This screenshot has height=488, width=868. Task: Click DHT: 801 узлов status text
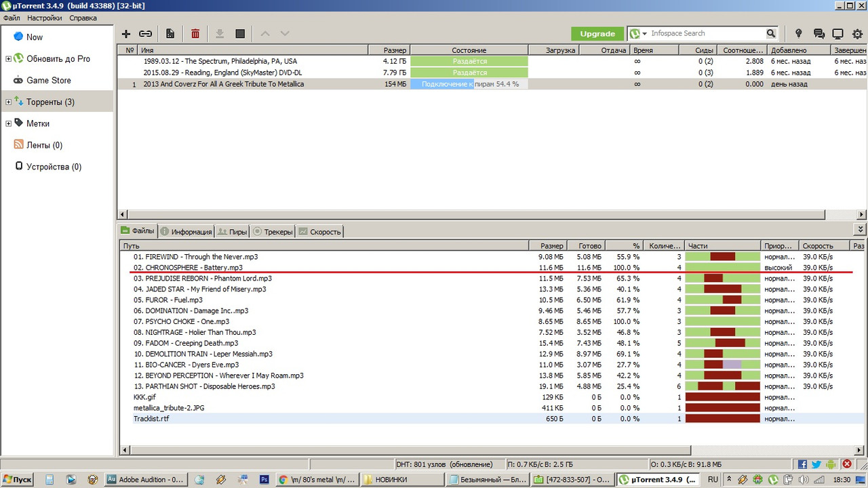(444, 464)
